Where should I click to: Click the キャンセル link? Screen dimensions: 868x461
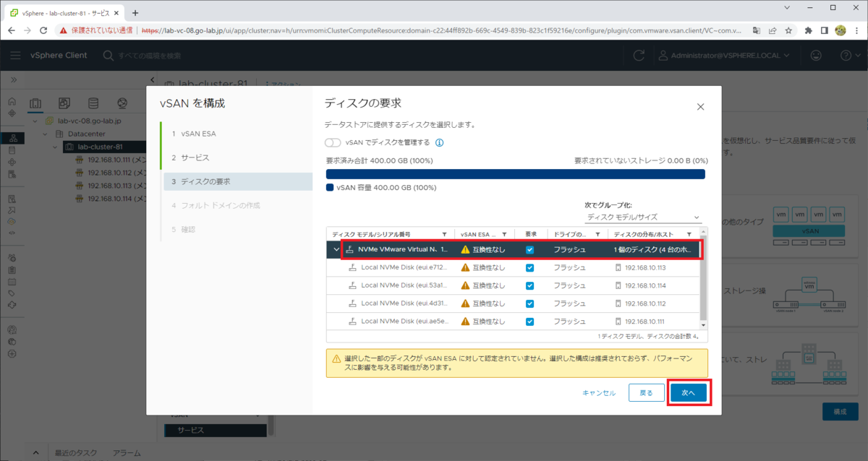599,393
